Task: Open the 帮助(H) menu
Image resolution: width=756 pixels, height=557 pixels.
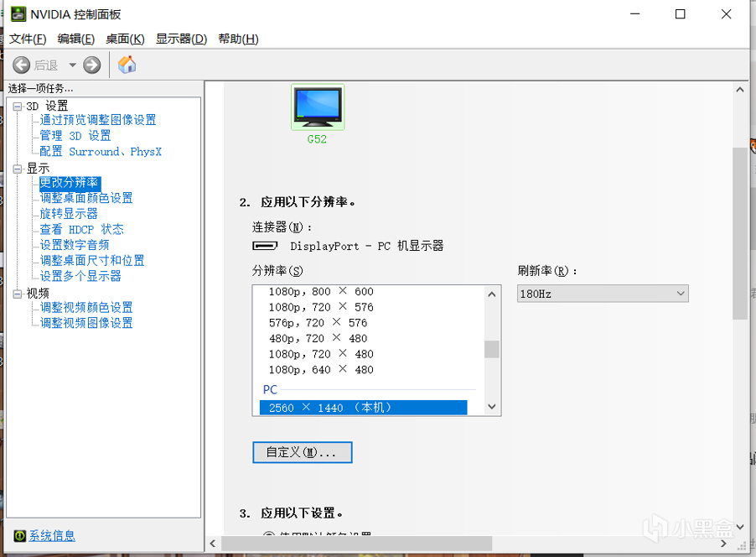Action: point(238,39)
